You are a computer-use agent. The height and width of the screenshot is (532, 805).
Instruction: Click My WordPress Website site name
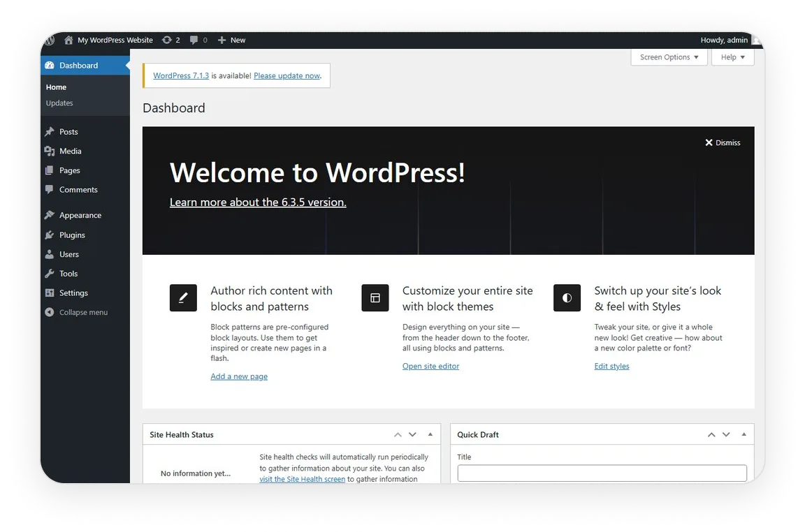115,40
